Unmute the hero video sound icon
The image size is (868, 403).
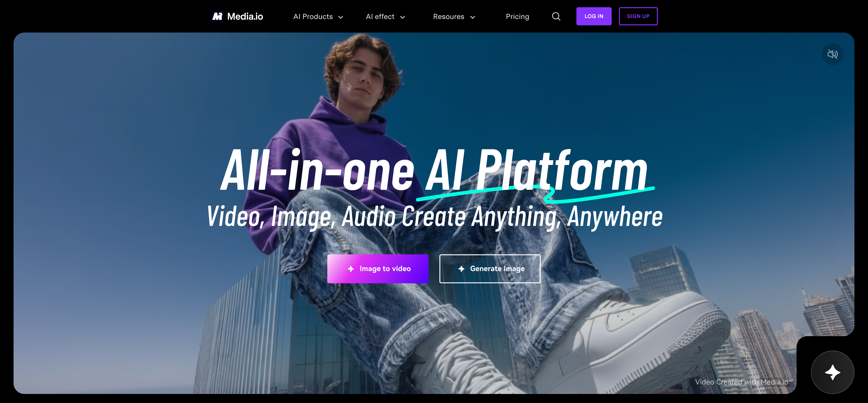point(832,54)
